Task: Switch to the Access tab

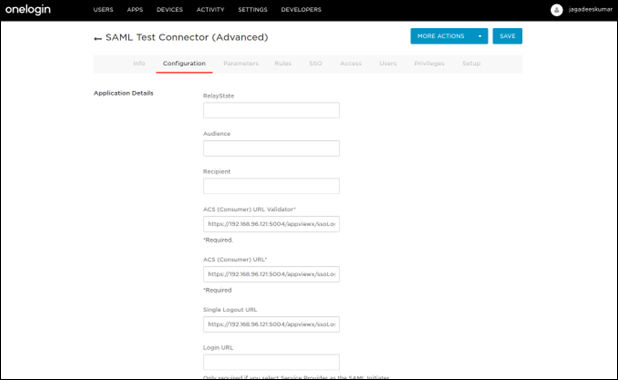Action: pos(351,63)
